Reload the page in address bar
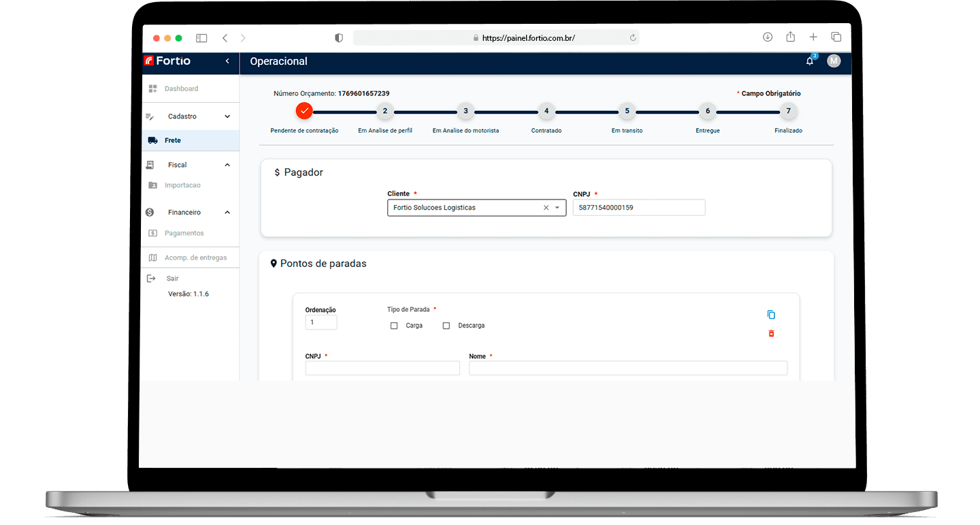 pos(633,38)
